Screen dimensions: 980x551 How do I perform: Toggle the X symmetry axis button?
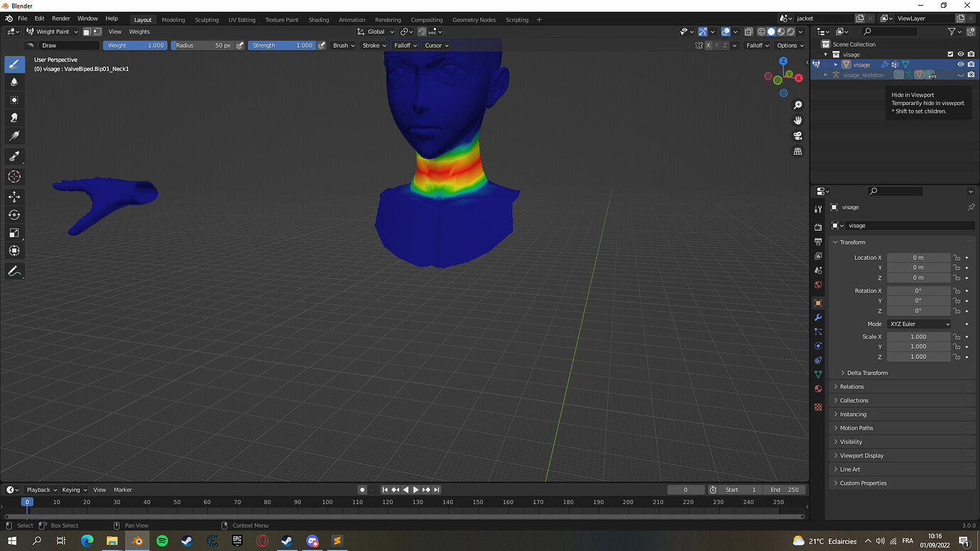click(708, 45)
